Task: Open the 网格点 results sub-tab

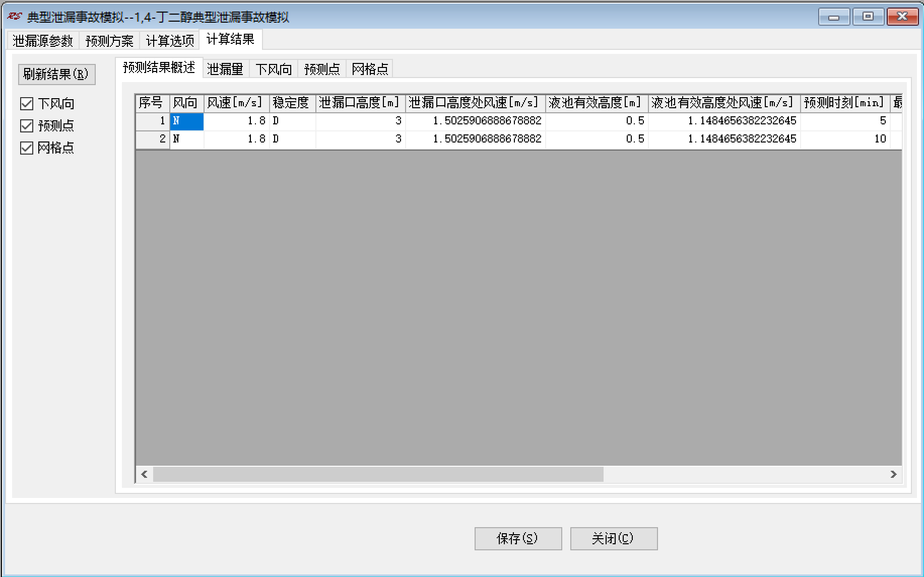Action: pyautogui.click(x=370, y=69)
